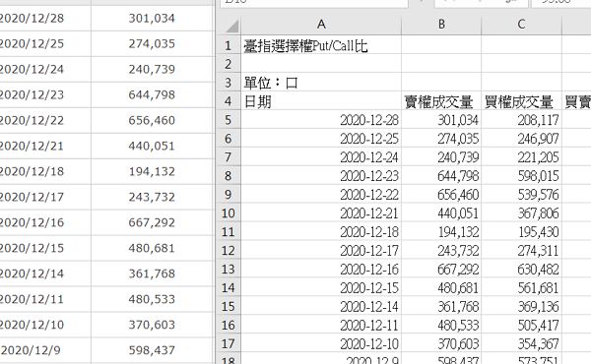Click Excel cell 367,806
The width and height of the screenshot is (591, 364).
click(521, 213)
